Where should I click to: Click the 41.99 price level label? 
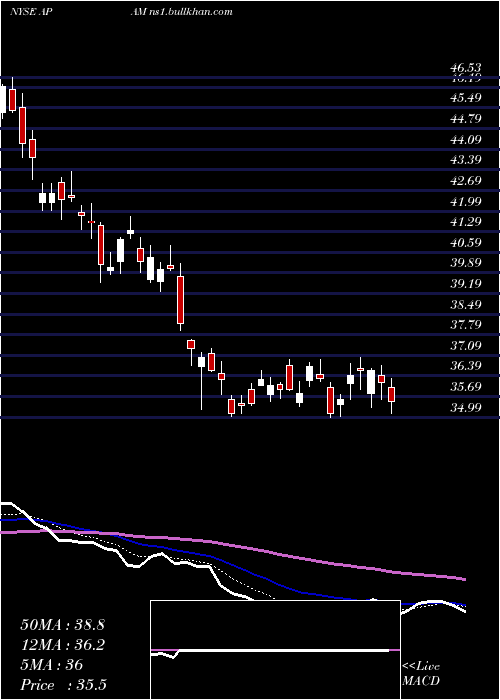click(466, 202)
